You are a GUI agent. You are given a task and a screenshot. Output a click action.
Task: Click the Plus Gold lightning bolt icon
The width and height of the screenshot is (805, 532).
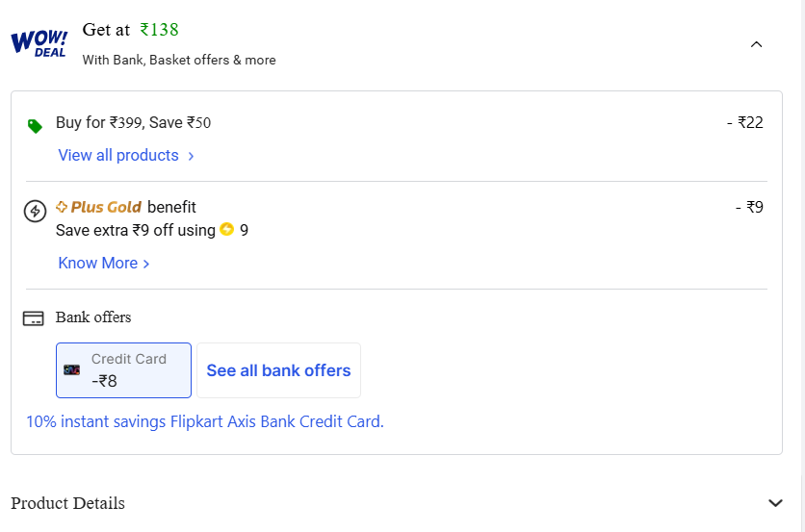[x=35, y=211]
